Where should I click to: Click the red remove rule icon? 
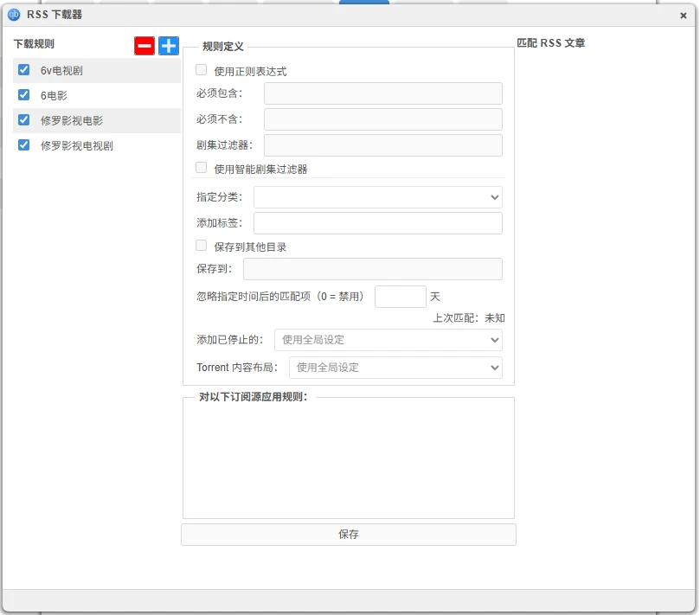tap(144, 46)
